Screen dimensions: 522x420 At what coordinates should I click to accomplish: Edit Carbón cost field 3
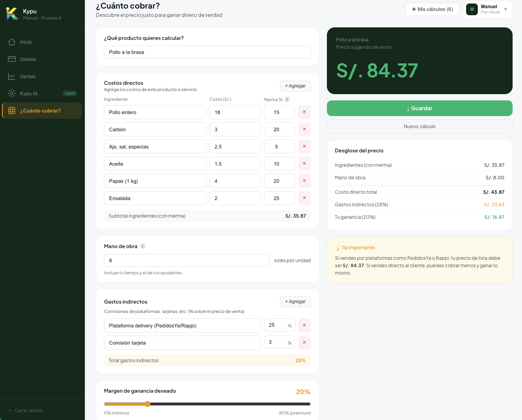(x=235, y=129)
